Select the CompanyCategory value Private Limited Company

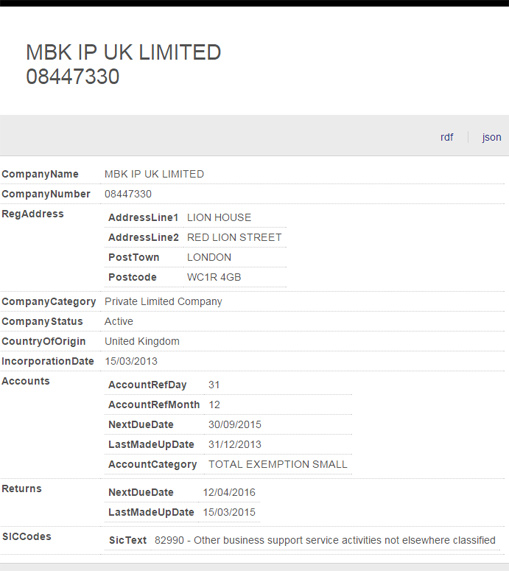(163, 302)
